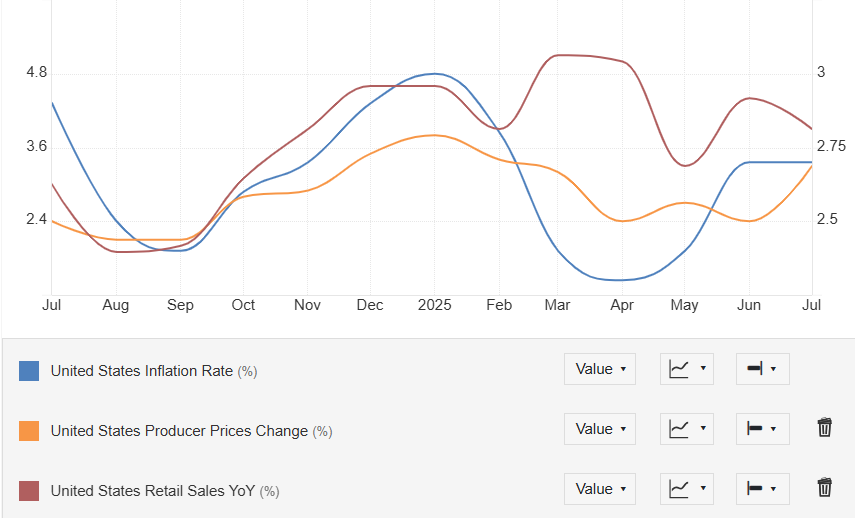Delete the Producer Prices Change series
The width and height of the screenshot is (855, 518).
(x=824, y=429)
